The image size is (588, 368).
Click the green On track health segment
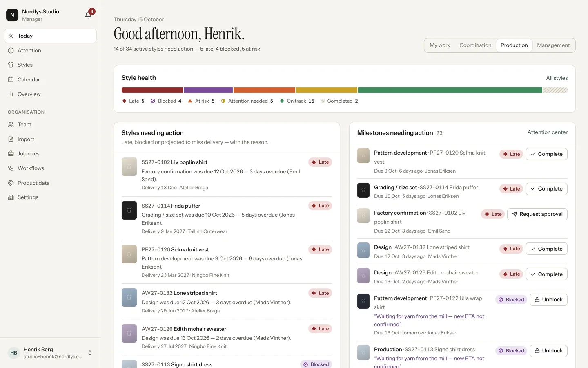[x=450, y=90]
